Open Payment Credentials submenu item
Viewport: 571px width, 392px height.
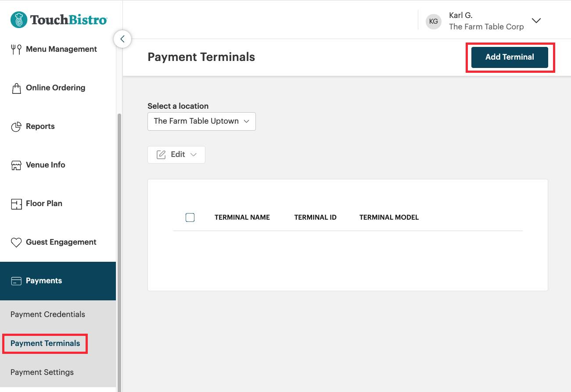click(48, 314)
